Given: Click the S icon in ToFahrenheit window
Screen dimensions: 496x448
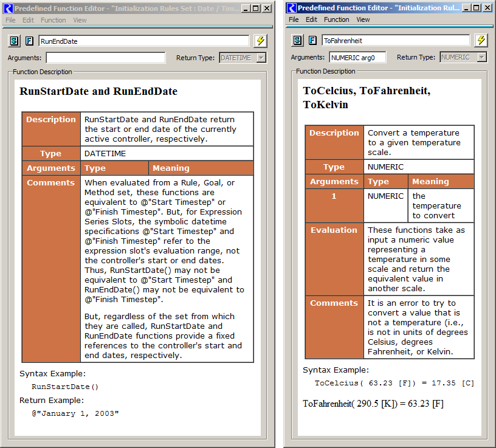Looking at the screenshot, I should (x=297, y=40).
